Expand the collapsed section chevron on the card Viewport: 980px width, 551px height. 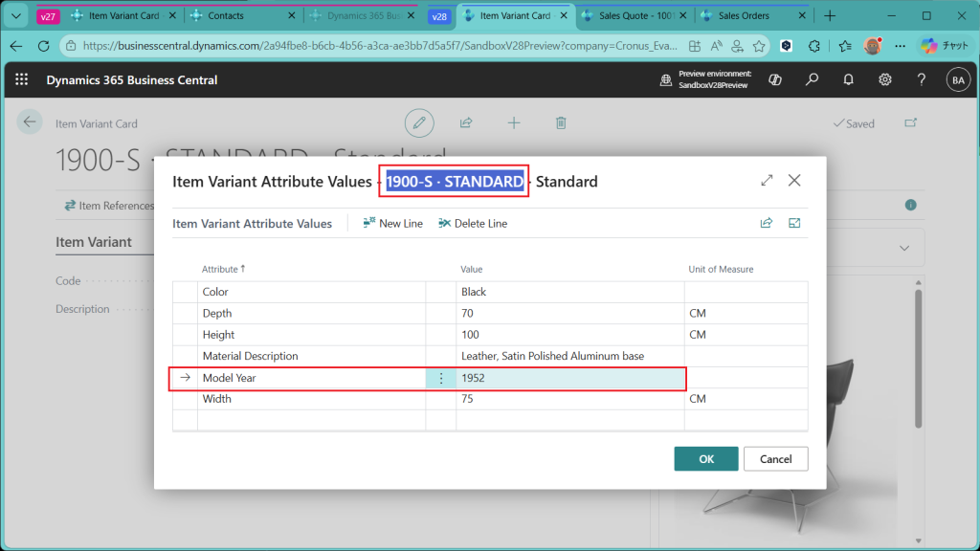[x=904, y=248]
